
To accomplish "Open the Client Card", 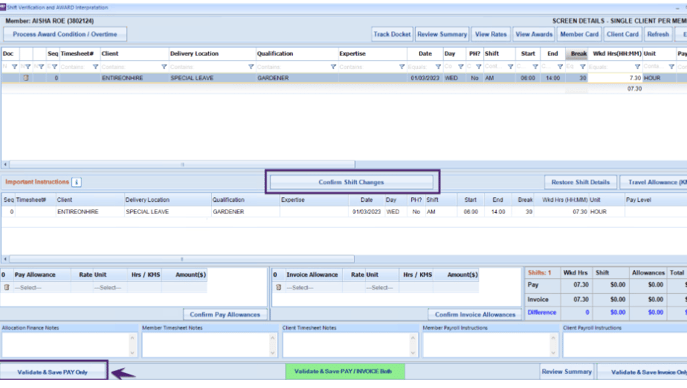I will coord(622,34).
